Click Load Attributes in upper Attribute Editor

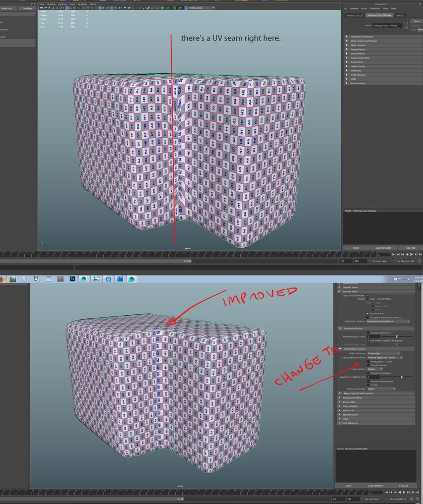(383, 248)
